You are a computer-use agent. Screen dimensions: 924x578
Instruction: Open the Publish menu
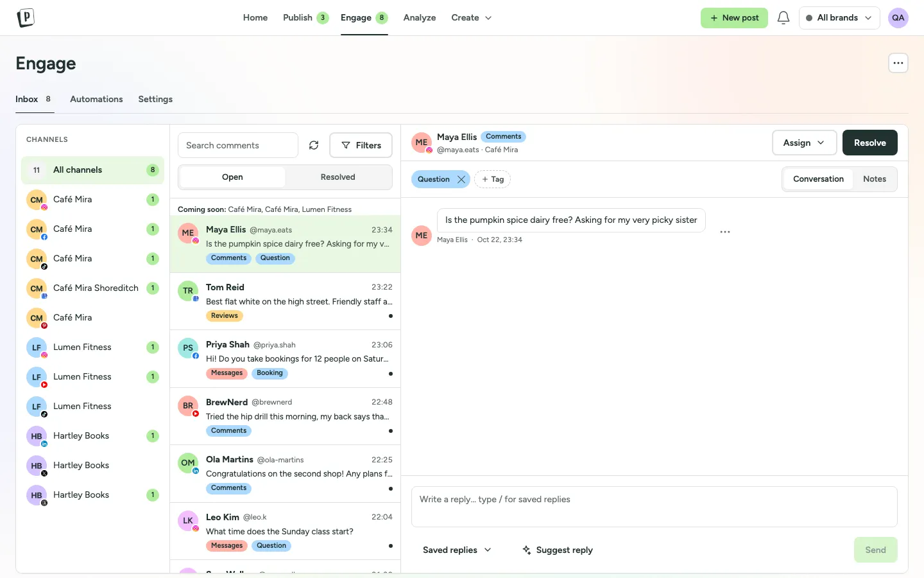305,18
